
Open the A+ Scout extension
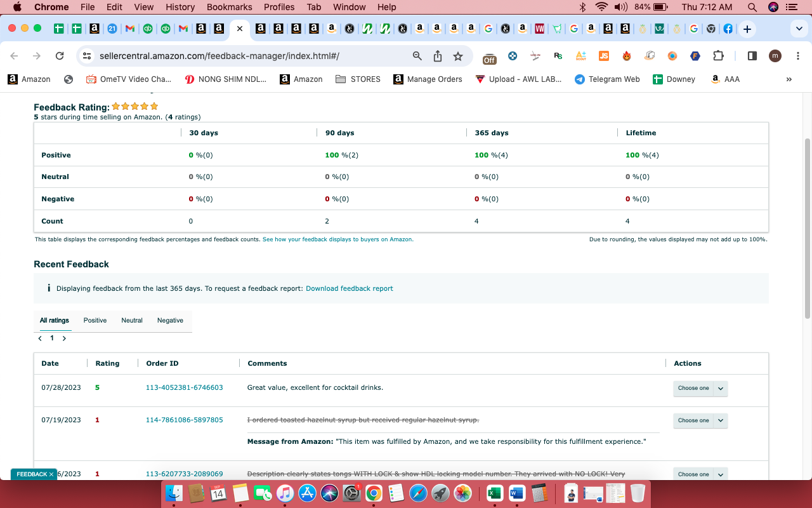[x=580, y=56]
